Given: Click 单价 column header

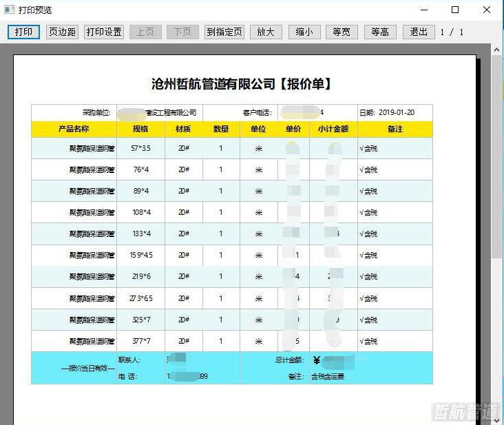Looking at the screenshot, I should click(x=293, y=129).
